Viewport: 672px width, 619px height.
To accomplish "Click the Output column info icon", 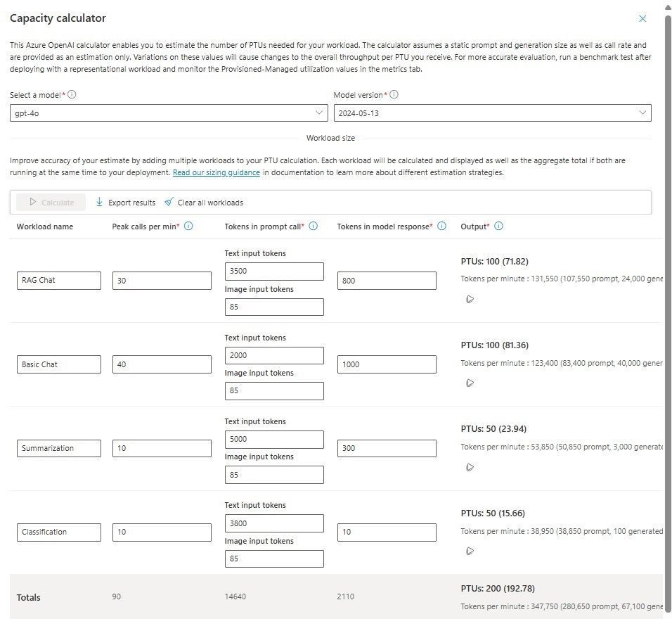I will tap(498, 226).
